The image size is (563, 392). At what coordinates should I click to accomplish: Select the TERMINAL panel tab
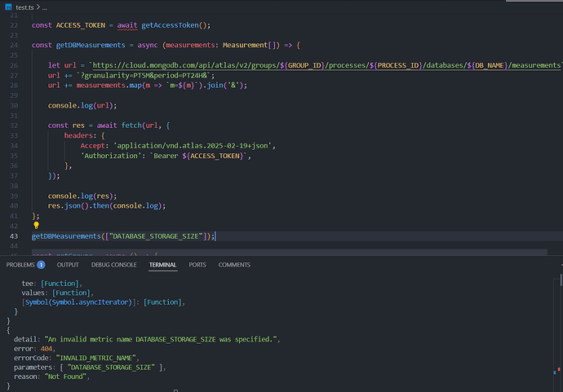pyautogui.click(x=162, y=265)
